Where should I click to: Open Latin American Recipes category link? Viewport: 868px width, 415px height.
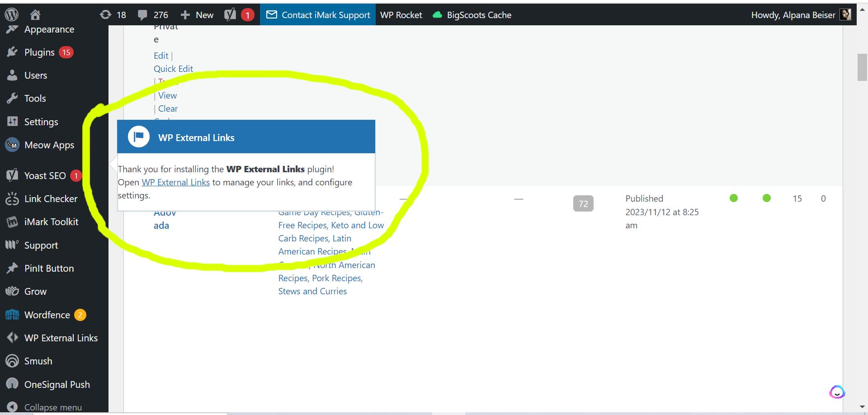click(x=315, y=245)
